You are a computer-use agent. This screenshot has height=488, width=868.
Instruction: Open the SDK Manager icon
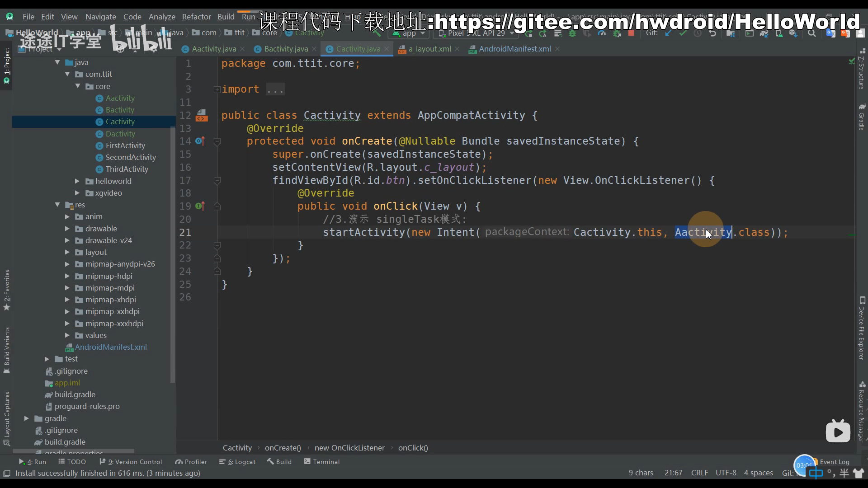(x=793, y=33)
